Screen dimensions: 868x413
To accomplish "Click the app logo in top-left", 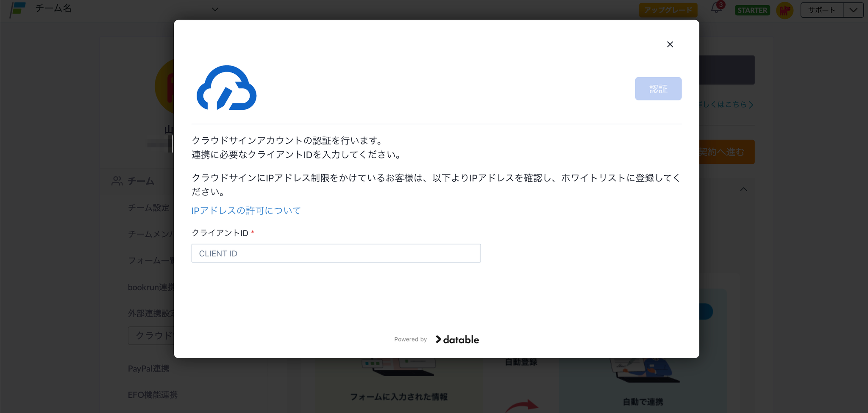I will tap(18, 9).
